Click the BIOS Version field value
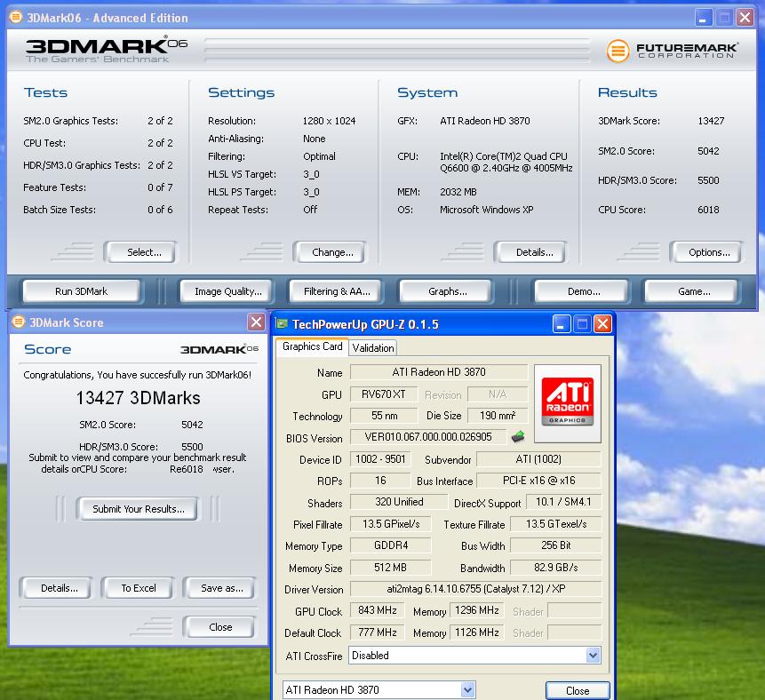This screenshot has height=700, width=765. click(428, 436)
